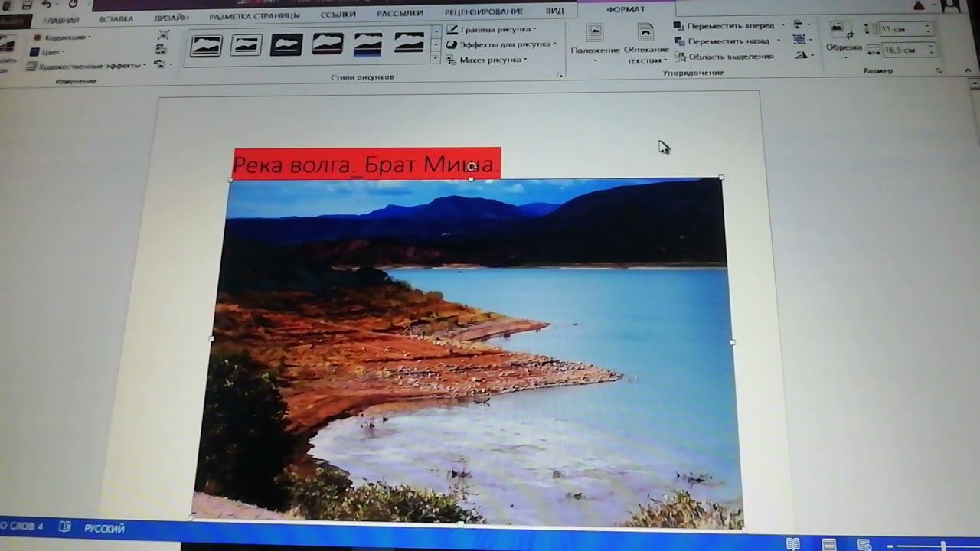Screen dimensions: 980x551
Task: Apply the first picture style thumbnail
Action: [206, 45]
